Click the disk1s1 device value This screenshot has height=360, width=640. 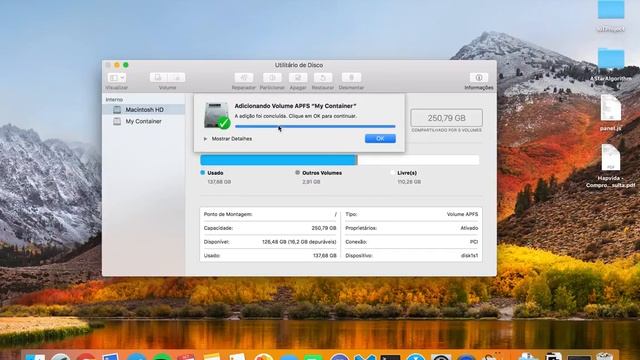(x=469, y=256)
